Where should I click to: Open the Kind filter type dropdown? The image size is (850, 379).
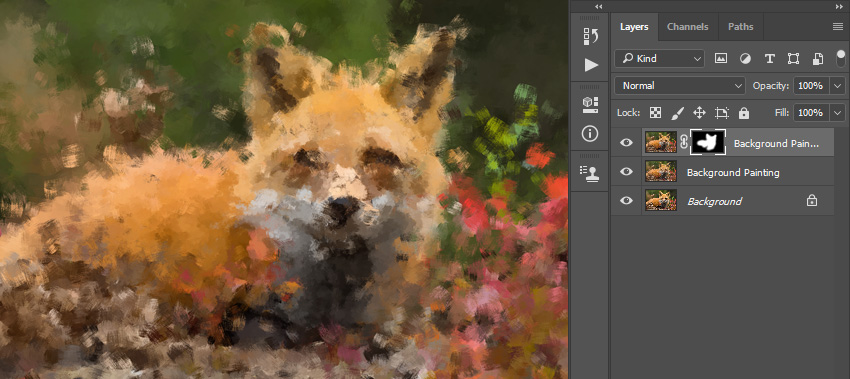pyautogui.click(x=659, y=59)
